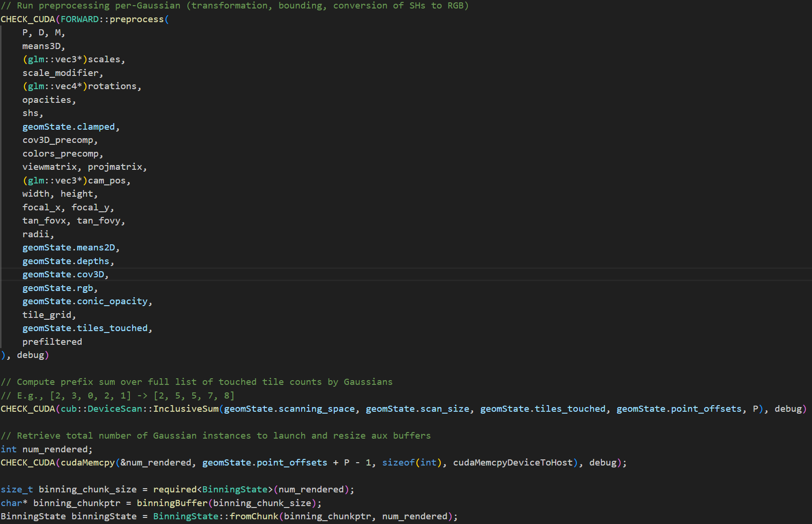Image resolution: width=812 pixels, height=524 pixels.
Task: Click '(glm::vec3*)scales,' line
Action: (74, 59)
